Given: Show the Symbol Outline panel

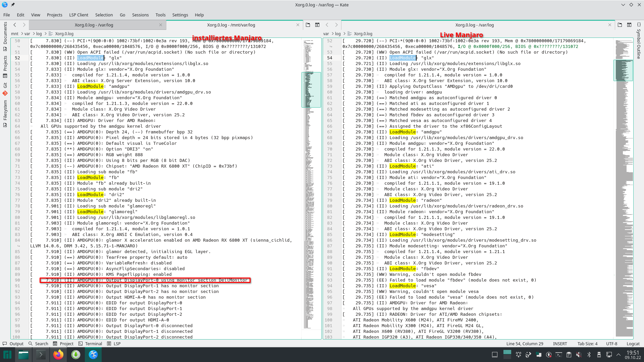Looking at the screenshot, I should point(639,41).
